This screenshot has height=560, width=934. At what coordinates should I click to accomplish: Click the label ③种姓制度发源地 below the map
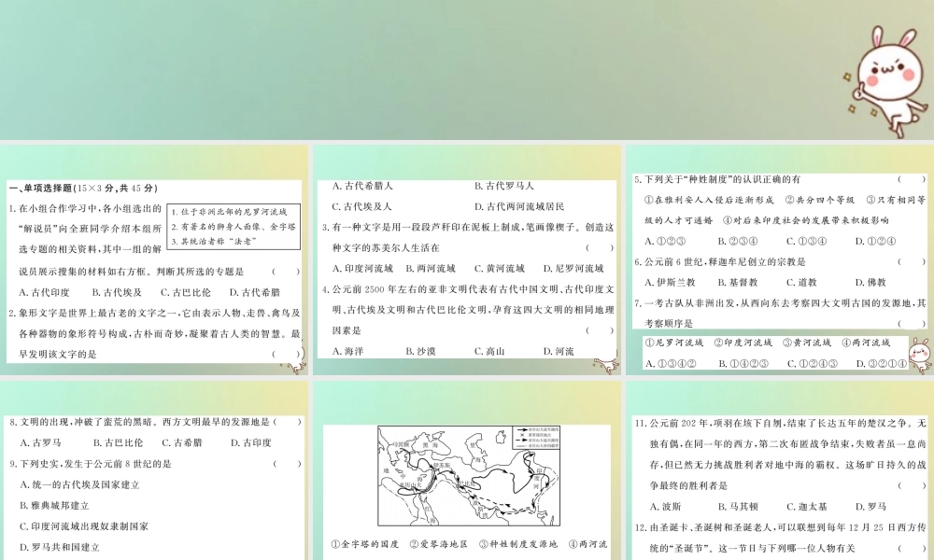click(518, 544)
